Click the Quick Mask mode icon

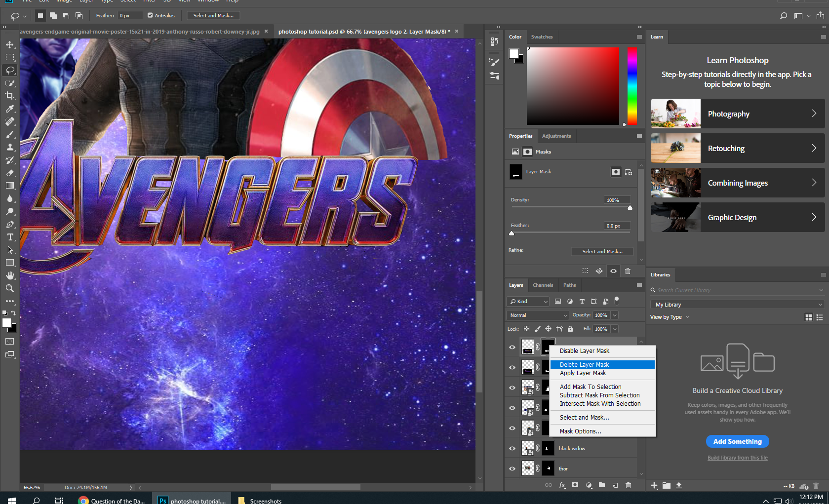point(10,341)
